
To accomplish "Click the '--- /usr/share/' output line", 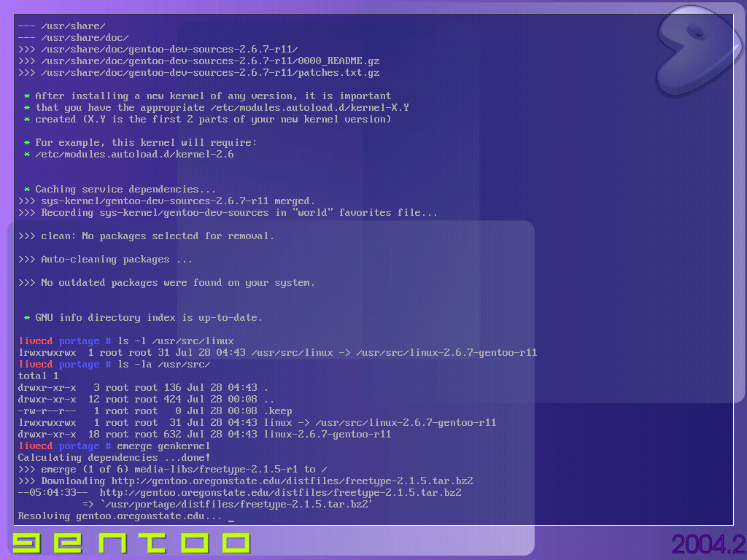I will 61,26.
